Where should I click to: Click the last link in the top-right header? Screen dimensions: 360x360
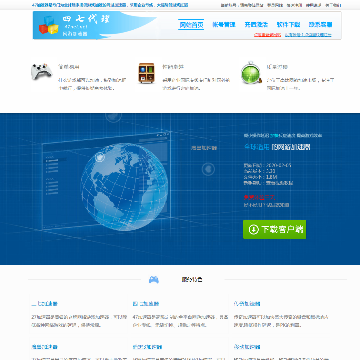pyautogui.click(x=333, y=5)
